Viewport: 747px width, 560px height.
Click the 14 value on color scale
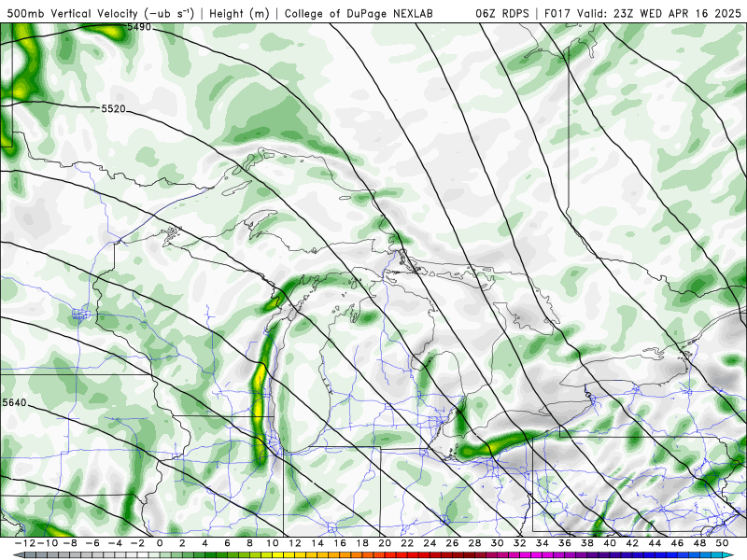tap(317, 543)
